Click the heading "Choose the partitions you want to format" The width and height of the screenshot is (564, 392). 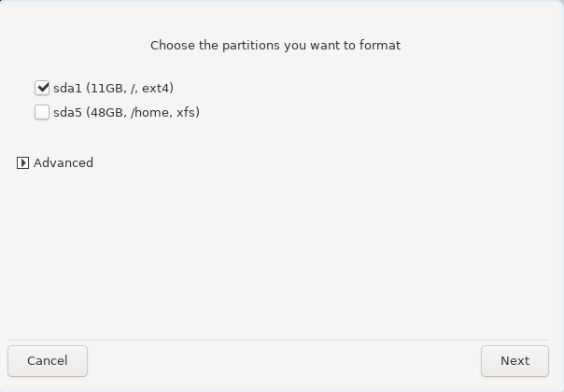(x=275, y=46)
